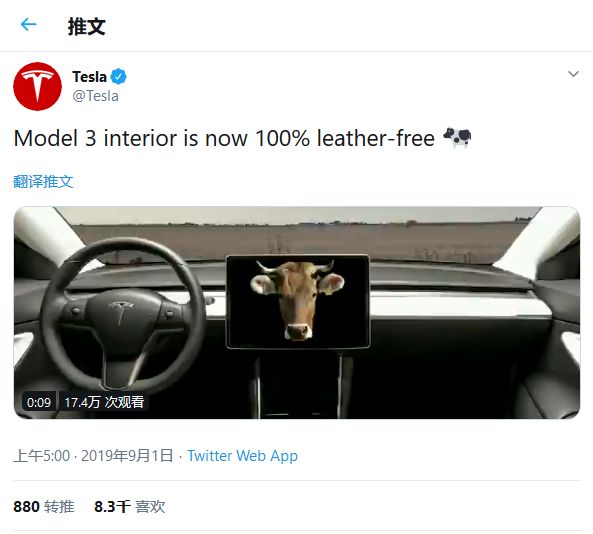Viewport: 593px width, 534px height.
Task: Click the 17.4万 次观看 view count
Action: click(x=104, y=402)
